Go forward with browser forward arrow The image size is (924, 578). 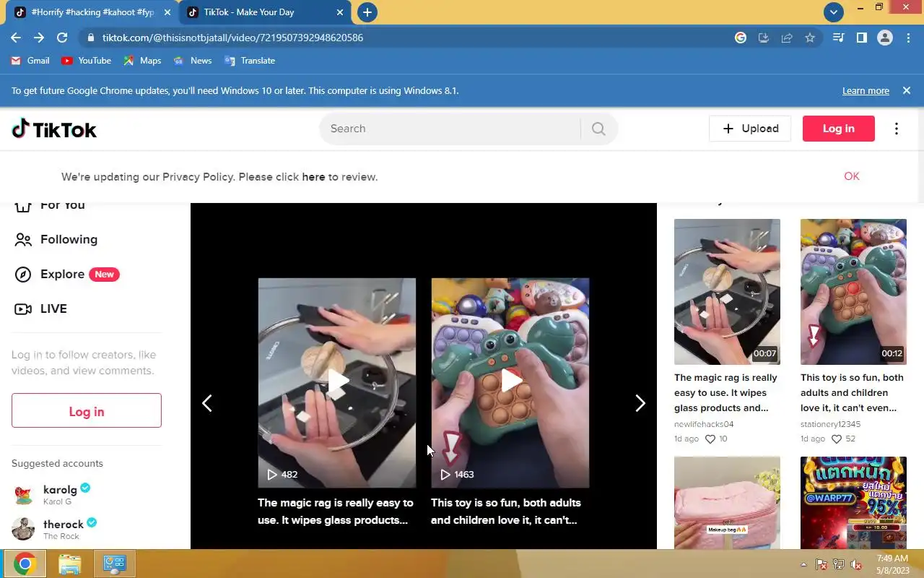pyautogui.click(x=39, y=38)
